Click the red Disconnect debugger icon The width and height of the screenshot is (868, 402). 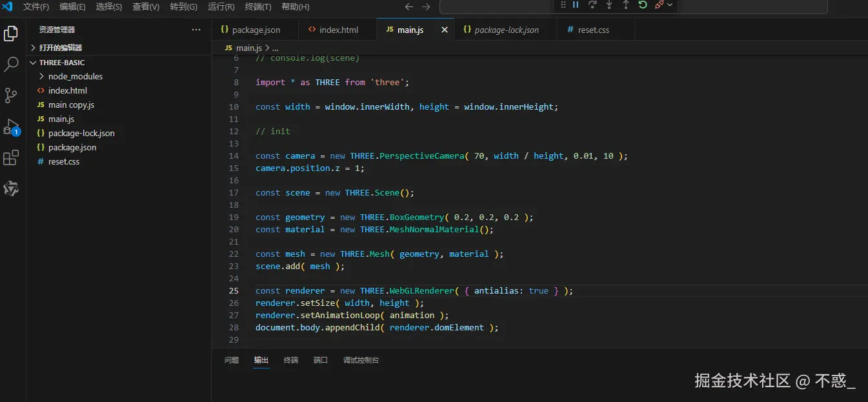659,5
